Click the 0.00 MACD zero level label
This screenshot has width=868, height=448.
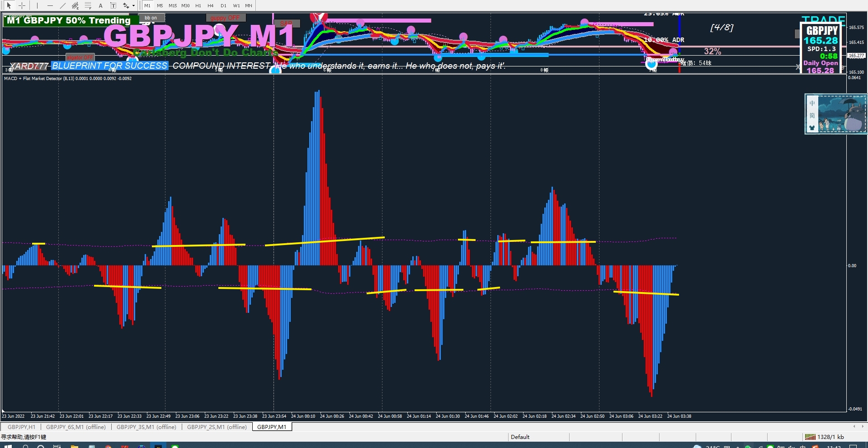pyautogui.click(x=852, y=266)
